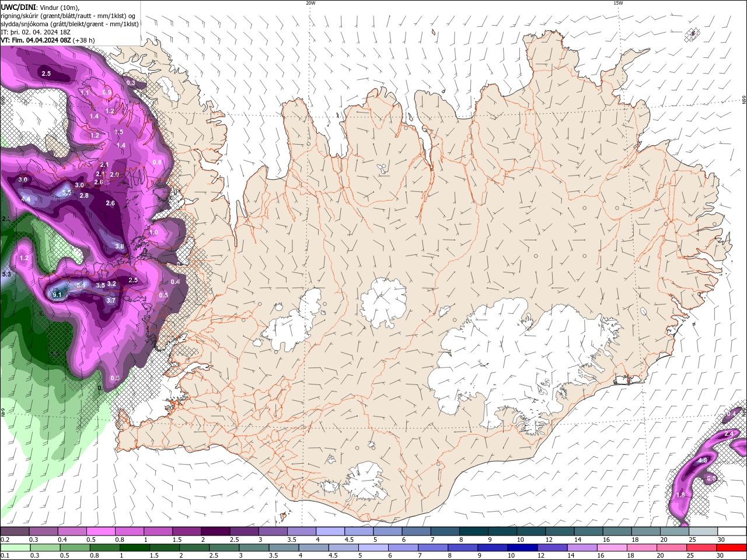Click the 0.9 precipitation value on the map
The height and width of the screenshot is (560, 747).
(x=107, y=92)
